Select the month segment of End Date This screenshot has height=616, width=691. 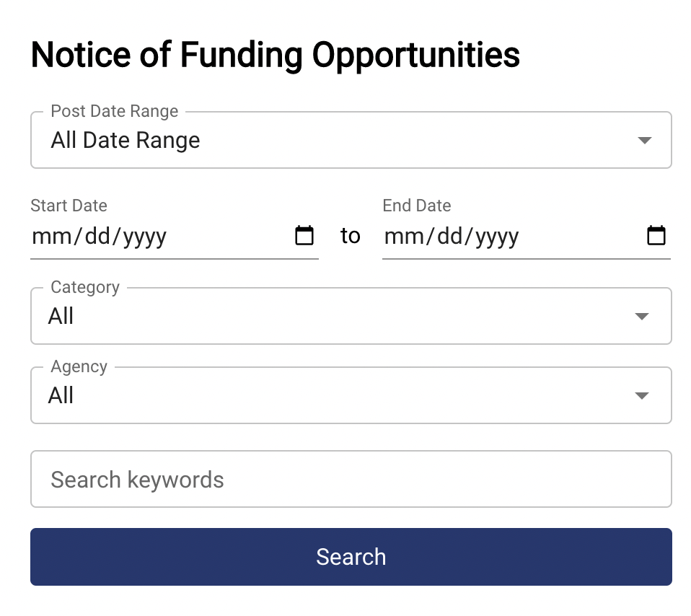coord(399,237)
